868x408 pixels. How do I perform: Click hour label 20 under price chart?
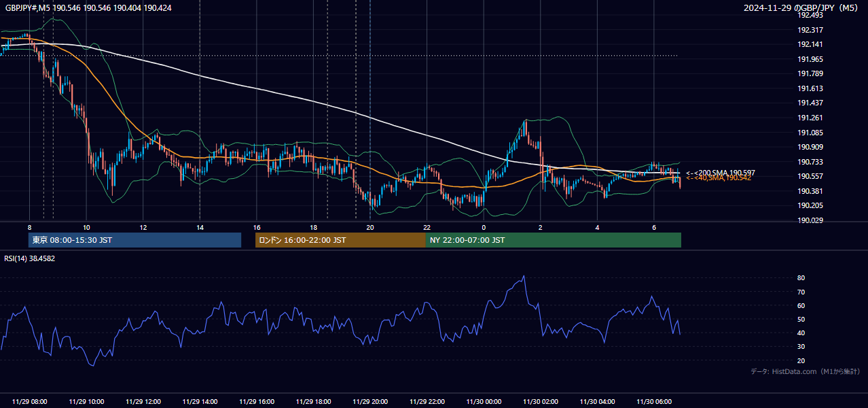click(x=370, y=227)
